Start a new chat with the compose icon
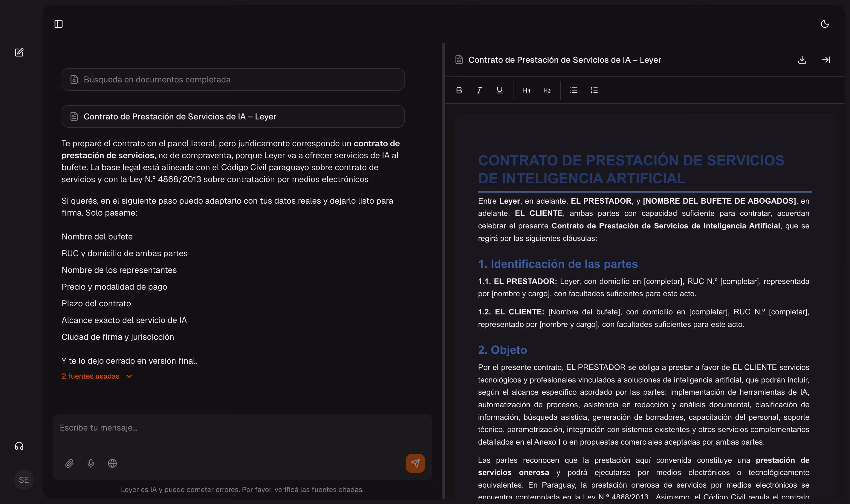Screen dimensions: 850x504 [19, 52]
